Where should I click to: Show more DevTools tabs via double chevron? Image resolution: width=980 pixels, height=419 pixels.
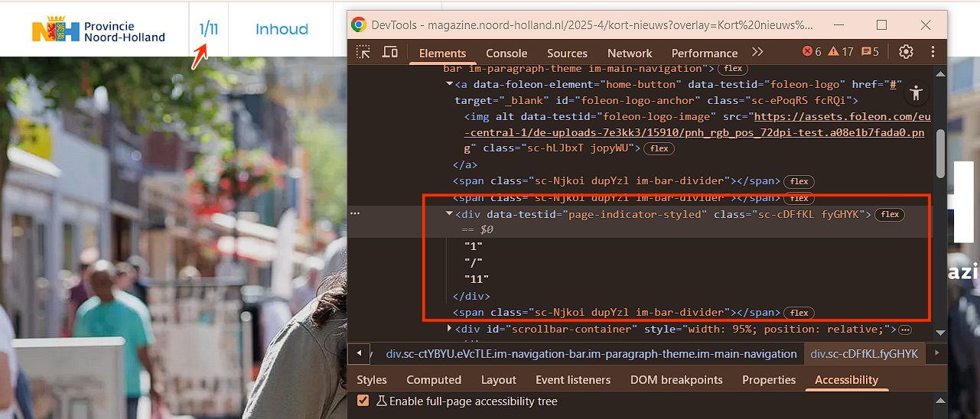pyautogui.click(x=757, y=52)
